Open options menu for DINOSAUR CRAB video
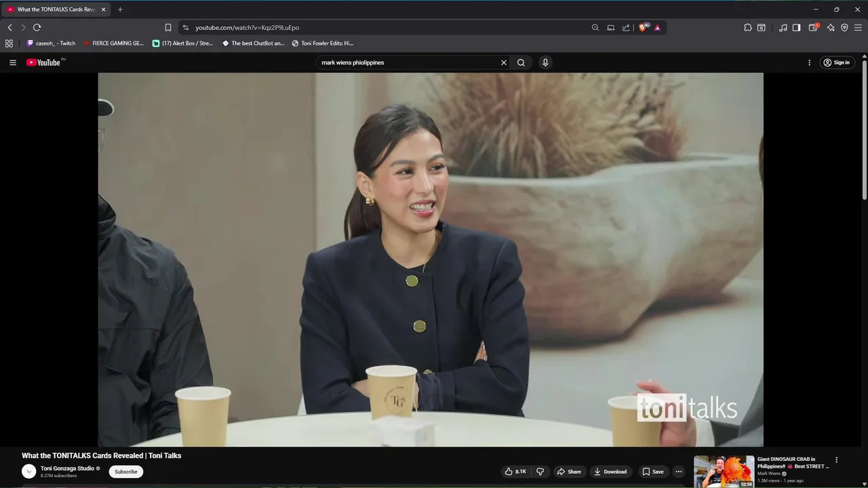This screenshot has width=868, height=488. tap(836, 460)
